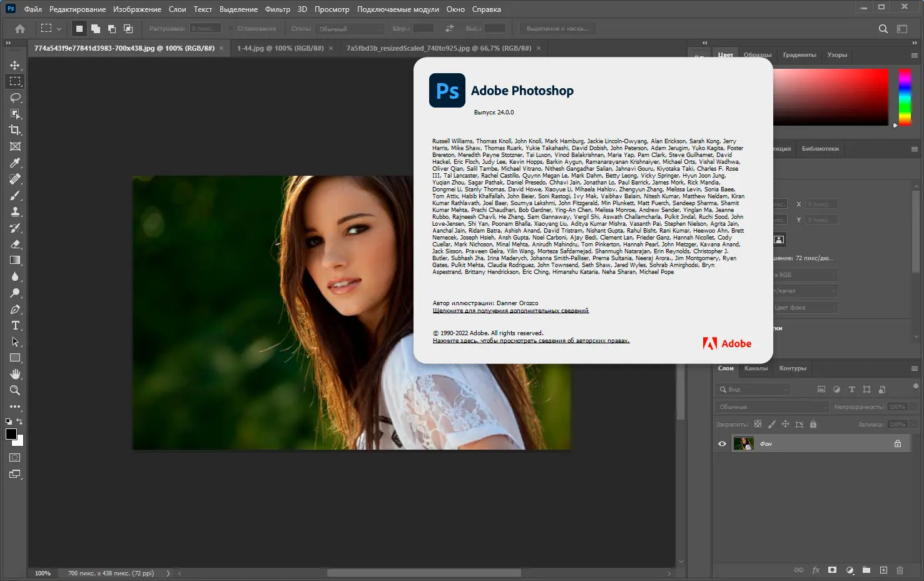
Task: Select the Clone Stamp tool
Action: coord(15,211)
